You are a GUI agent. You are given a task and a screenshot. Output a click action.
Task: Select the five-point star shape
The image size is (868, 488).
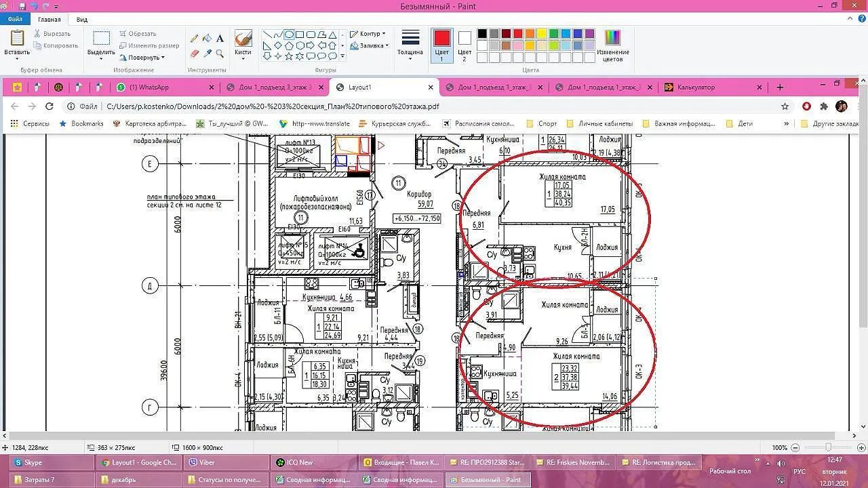pyautogui.click(x=289, y=56)
